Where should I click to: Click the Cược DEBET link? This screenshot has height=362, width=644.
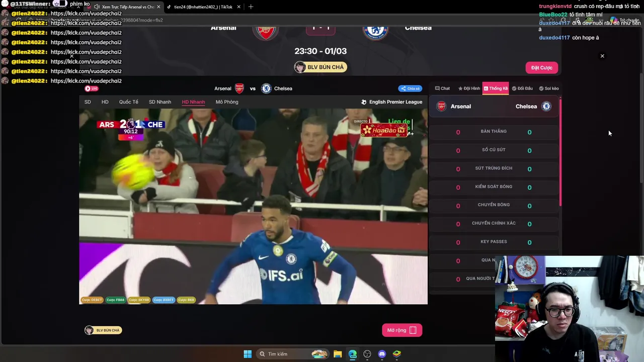(x=92, y=300)
